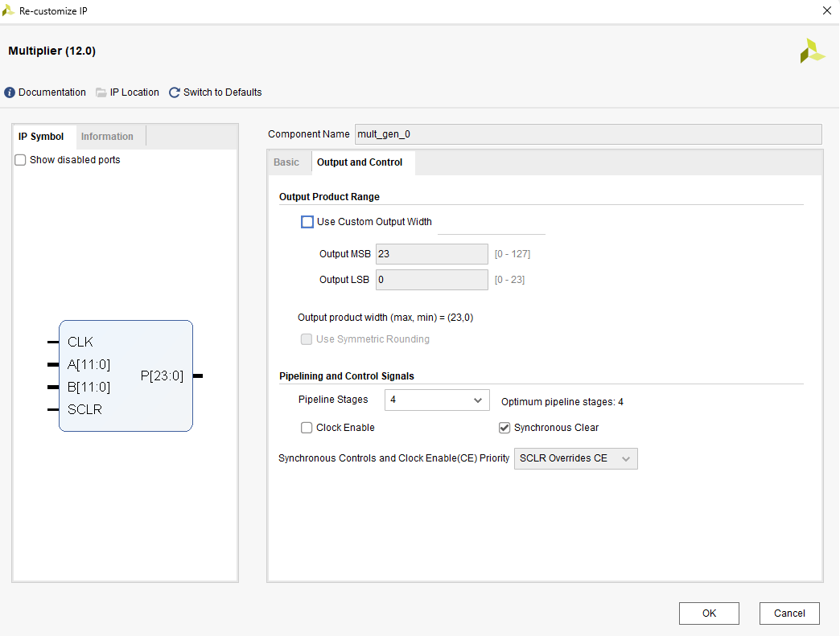Toggle the disabled Use Symmetric Rounding checkbox
Image resolution: width=840 pixels, height=636 pixels.
tap(307, 339)
